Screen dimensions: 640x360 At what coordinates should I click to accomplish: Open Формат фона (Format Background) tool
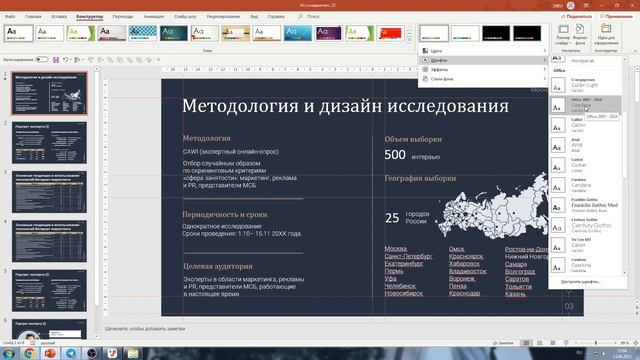pyautogui.click(x=580, y=34)
